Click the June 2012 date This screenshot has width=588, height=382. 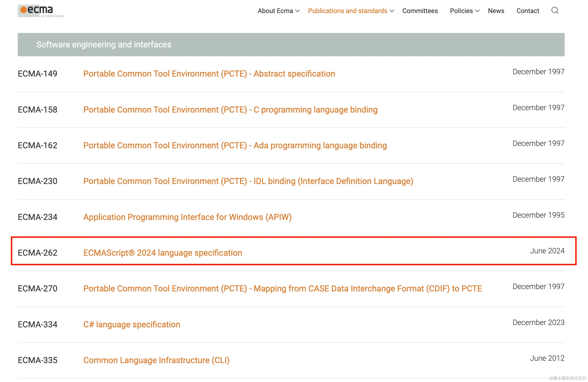(547, 358)
